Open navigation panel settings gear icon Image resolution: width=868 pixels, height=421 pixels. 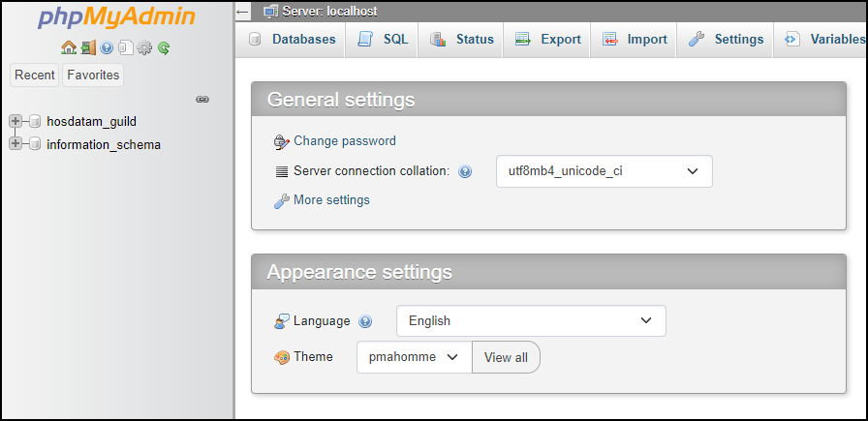[x=144, y=47]
